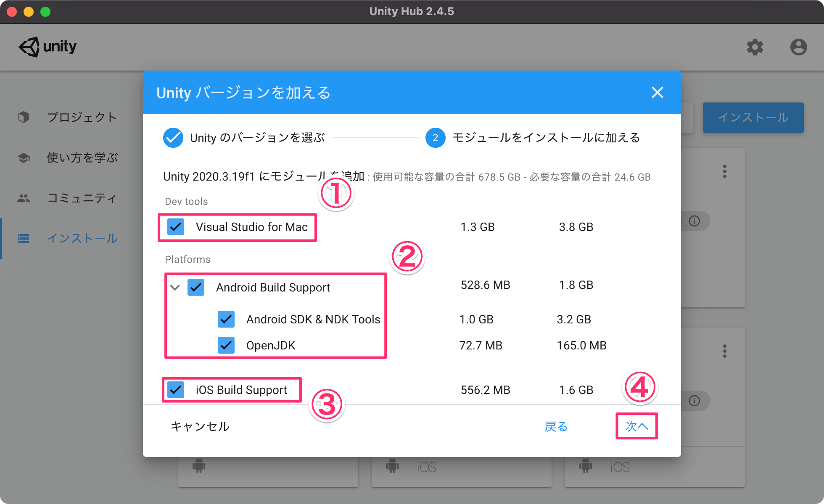This screenshot has width=824, height=504.
Task: Open settings gear icon
Action: click(x=755, y=47)
